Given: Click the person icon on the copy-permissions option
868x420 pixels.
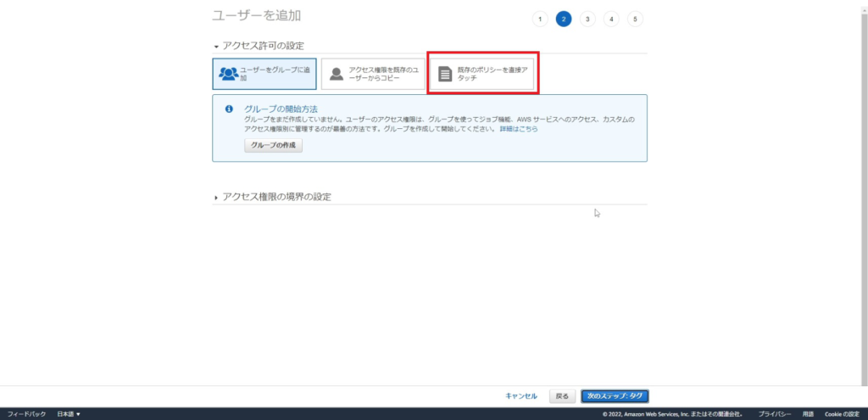Looking at the screenshot, I should click(x=337, y=74).
